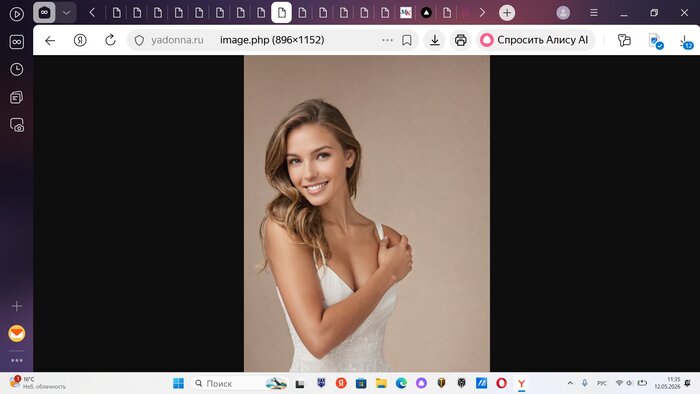Open the extension icon with checkmark badge
Image resolution: width=700 pixels, height=394 pixels.
click(655, 41)
